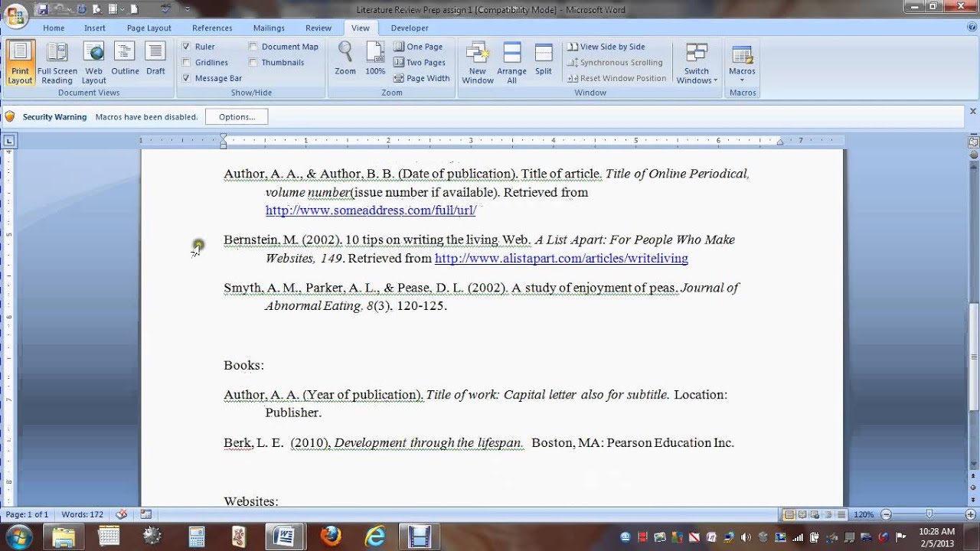The height and width of the screenshot is (551, 980).
Task: Open the Insert tab
Action: click(95, 28)
